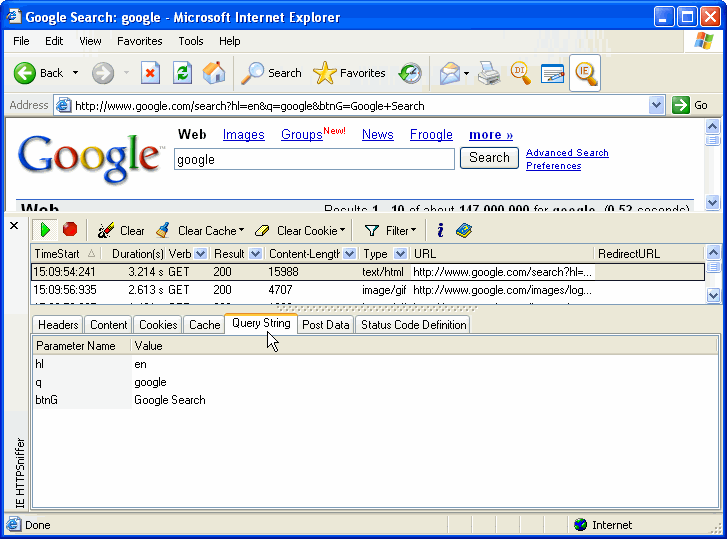Viewport: 727px width, 539px height.
Task: Click the Google search text field
Action: (314, 159)
